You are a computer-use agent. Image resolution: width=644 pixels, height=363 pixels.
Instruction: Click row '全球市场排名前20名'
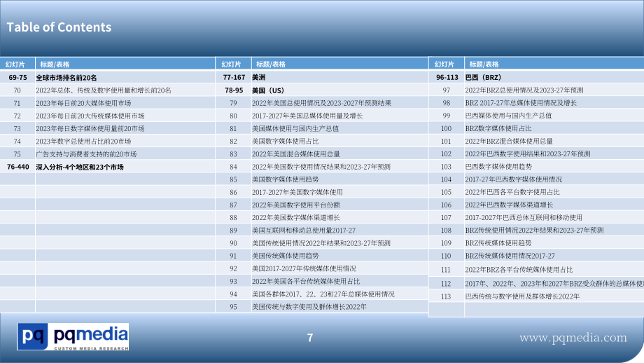click(x=66, y=78)
